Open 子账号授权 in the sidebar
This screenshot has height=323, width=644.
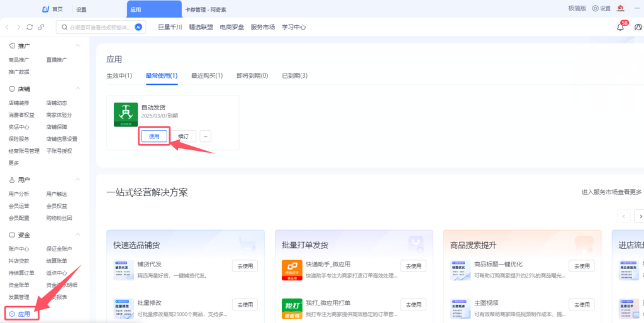point(59,151)
